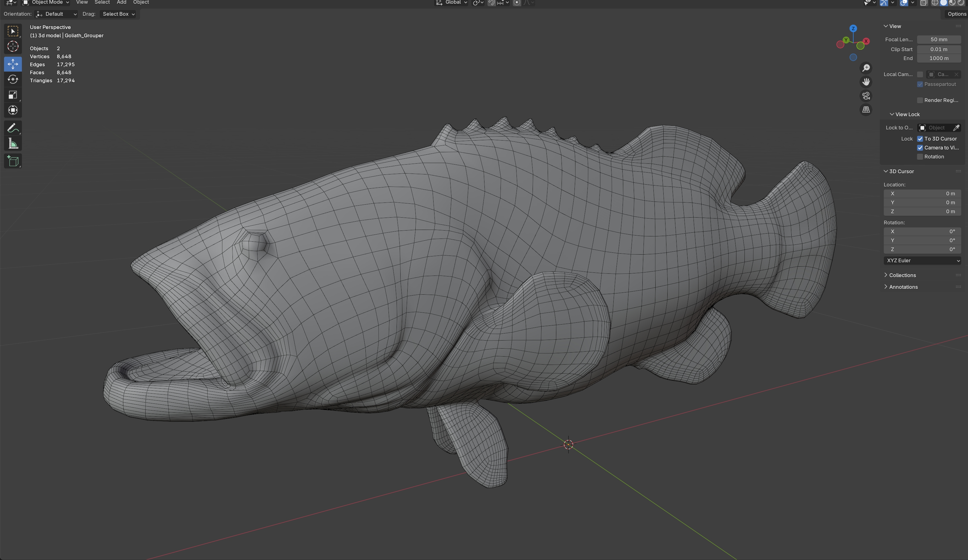
Task: Click the pan view hand icon
Action: (866, 82)
